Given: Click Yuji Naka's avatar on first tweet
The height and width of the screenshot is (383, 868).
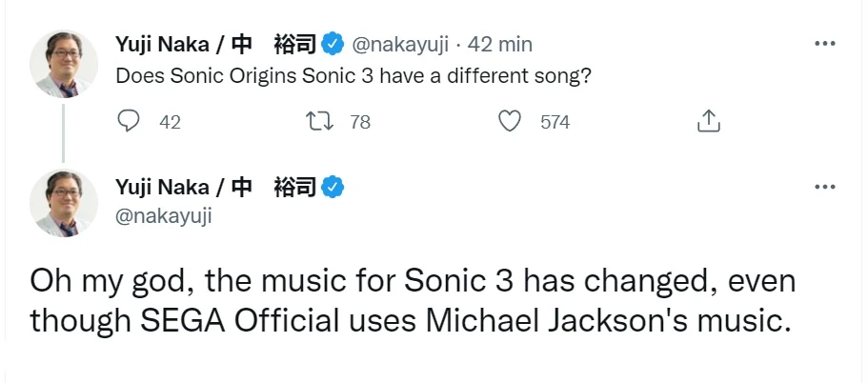Looking at the screenshot, I should 64,63.
